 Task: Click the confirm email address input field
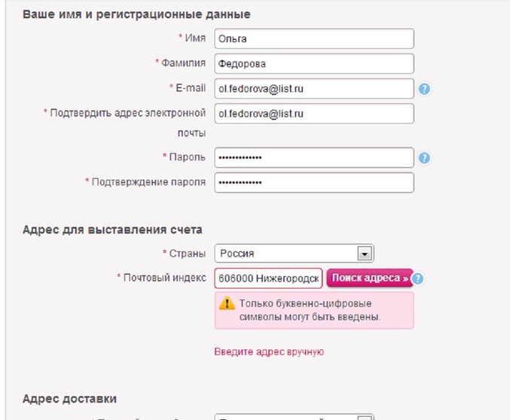click(x=313, y=114)
